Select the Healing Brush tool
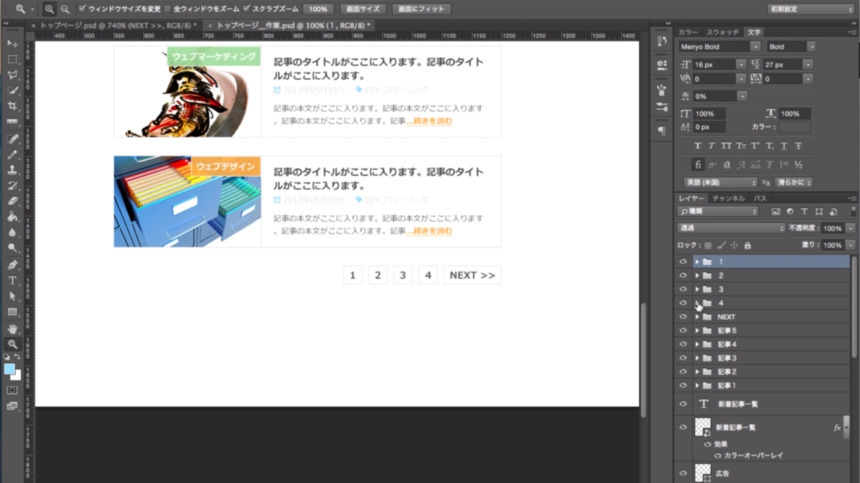This screenshot has width=860, height=483. [12, 139]
